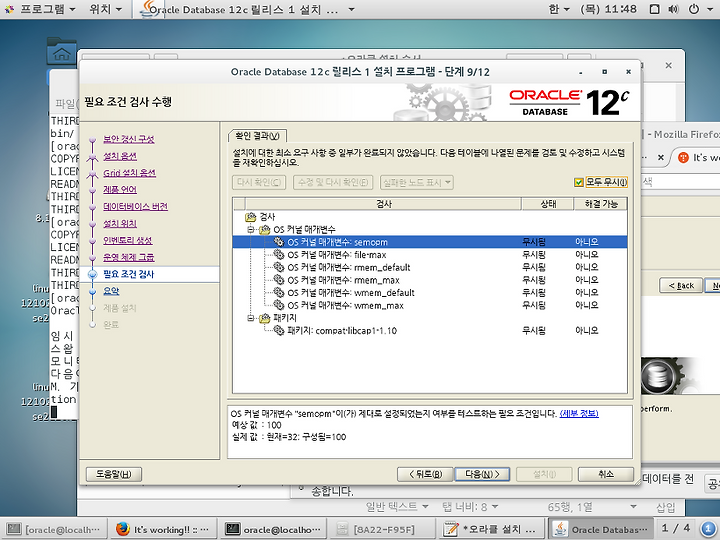Go to 설치 옵션 step

point(120,156)
